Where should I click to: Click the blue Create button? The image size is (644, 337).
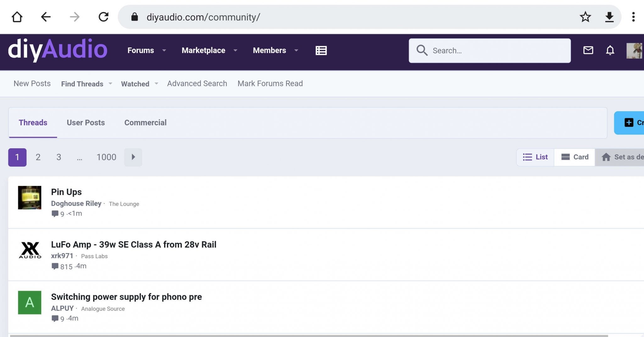tap(629, 123)
